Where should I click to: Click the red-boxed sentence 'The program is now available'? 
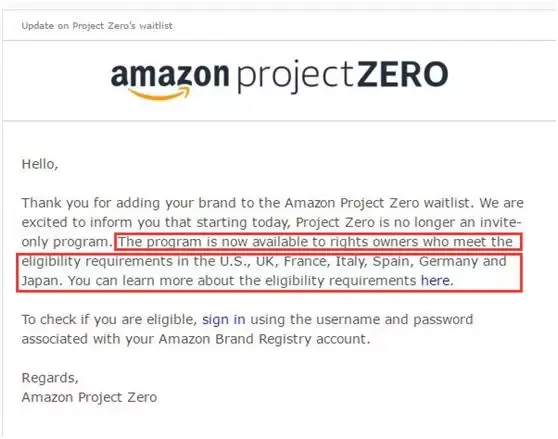315,242
